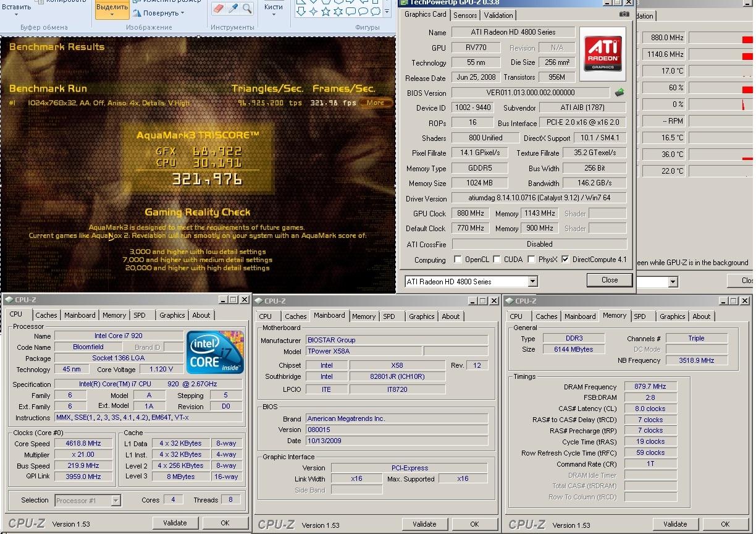Click the Intel Core i7 inside logo
Image resolution: width=756 pixels, height=534 pixels.
(x=216, y=353)
